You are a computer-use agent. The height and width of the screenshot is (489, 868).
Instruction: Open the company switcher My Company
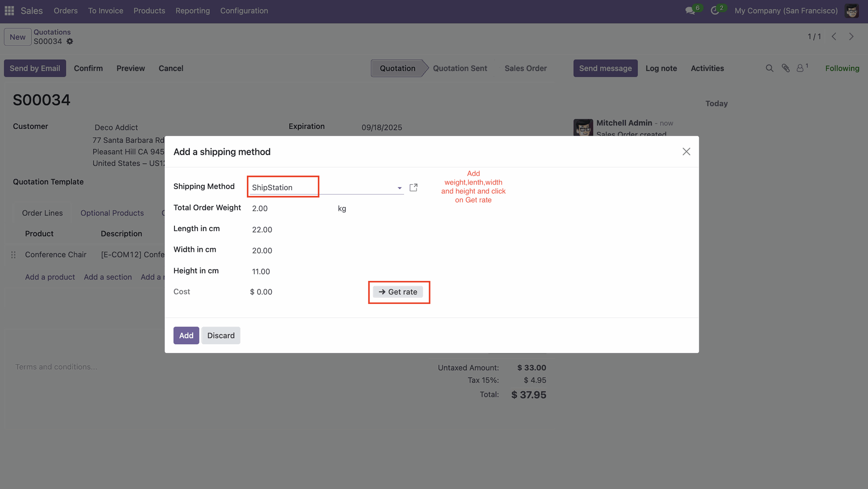pyautogui.click(x=786, y=10)
